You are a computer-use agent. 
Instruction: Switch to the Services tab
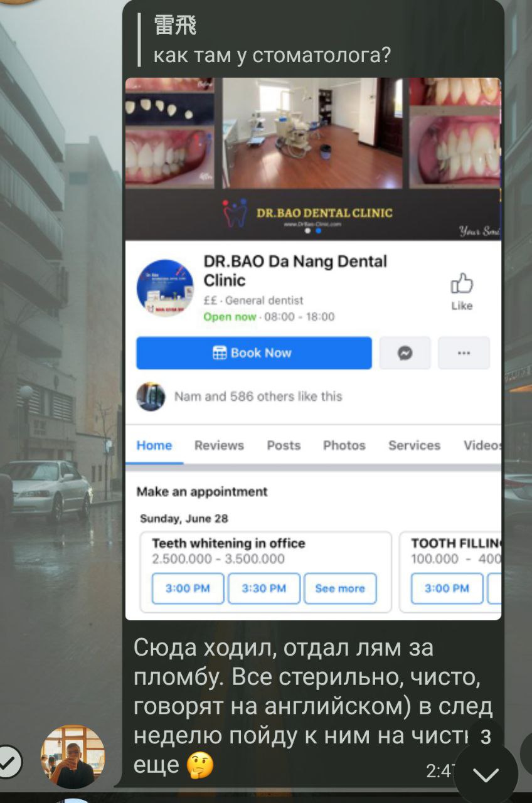point(414,445)
